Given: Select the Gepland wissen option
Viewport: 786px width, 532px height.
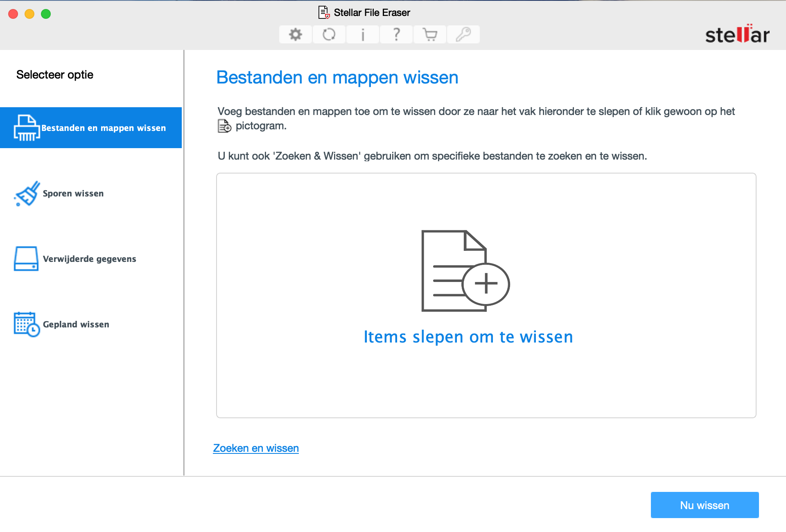Looking at the screenshot, I should click(x=91, y=325).
